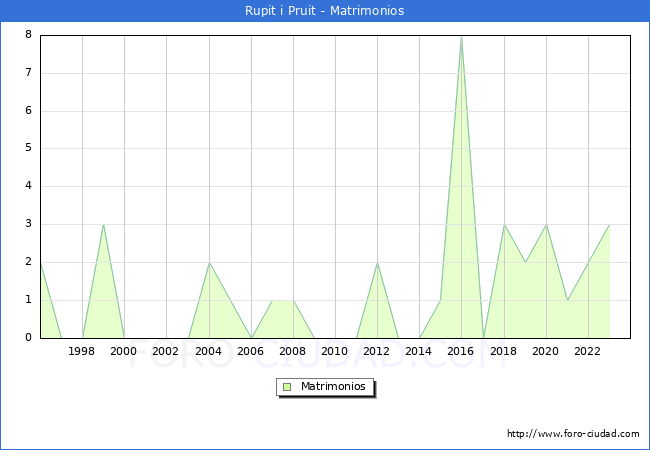The width and height of the screenshot is (650, 450).
Task: Click the 1999 peak data point at 3
Action: (x=103, y=225)
